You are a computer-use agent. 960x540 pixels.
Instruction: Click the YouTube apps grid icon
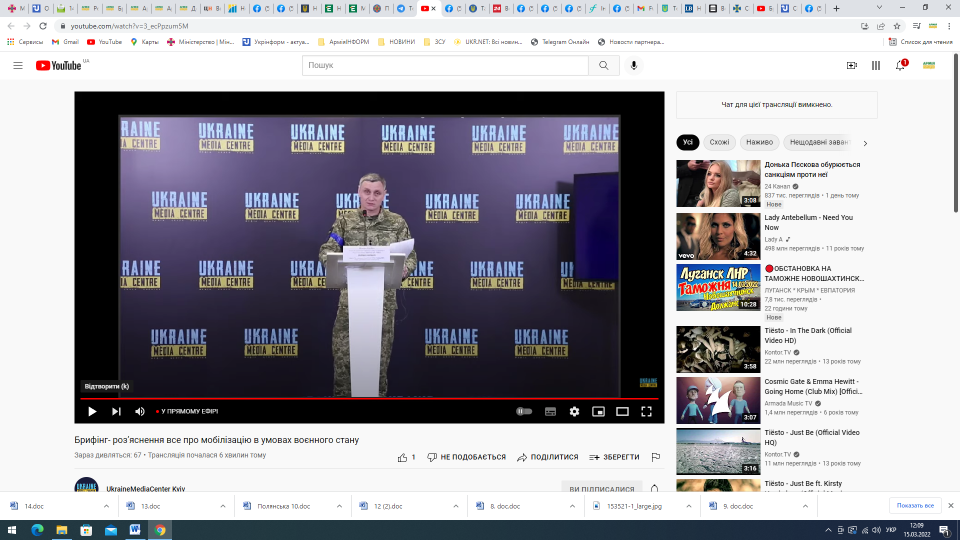pyautogui.click(x=876, y=65)
